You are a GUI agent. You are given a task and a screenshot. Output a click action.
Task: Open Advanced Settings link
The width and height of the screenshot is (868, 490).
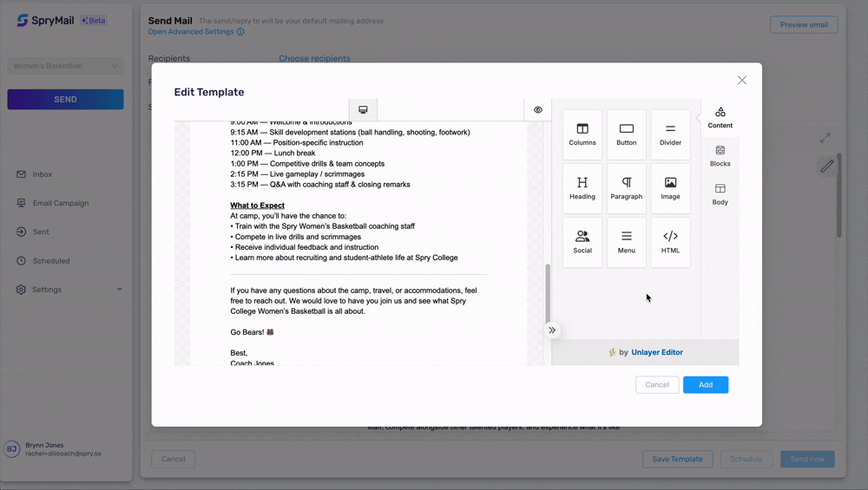coord(191,31)
